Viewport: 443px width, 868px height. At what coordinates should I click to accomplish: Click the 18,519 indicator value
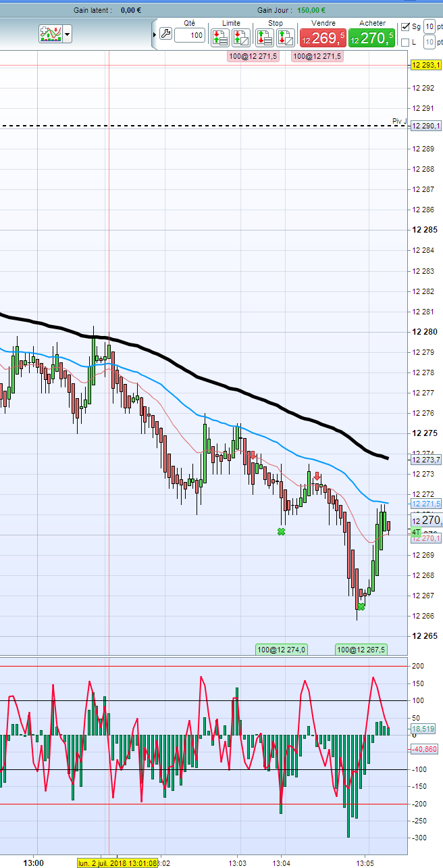click(x=423, y=729)
